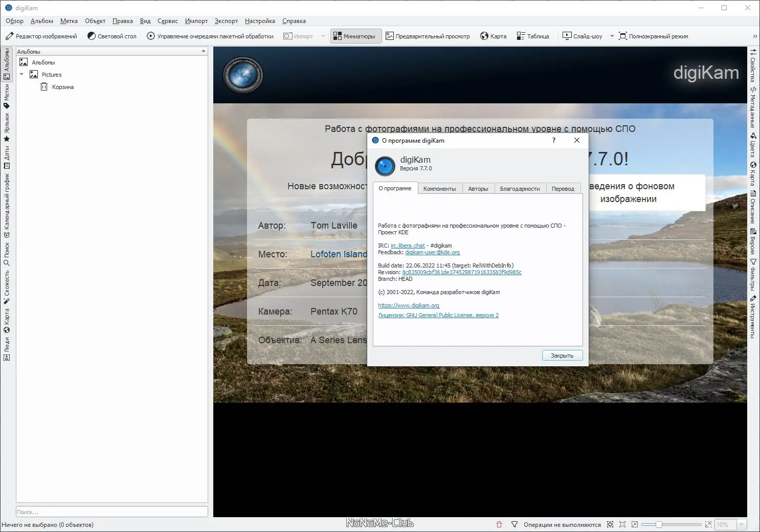Open the Сервис menu
The width and height of the screenshot is (760, 532).
168,21
